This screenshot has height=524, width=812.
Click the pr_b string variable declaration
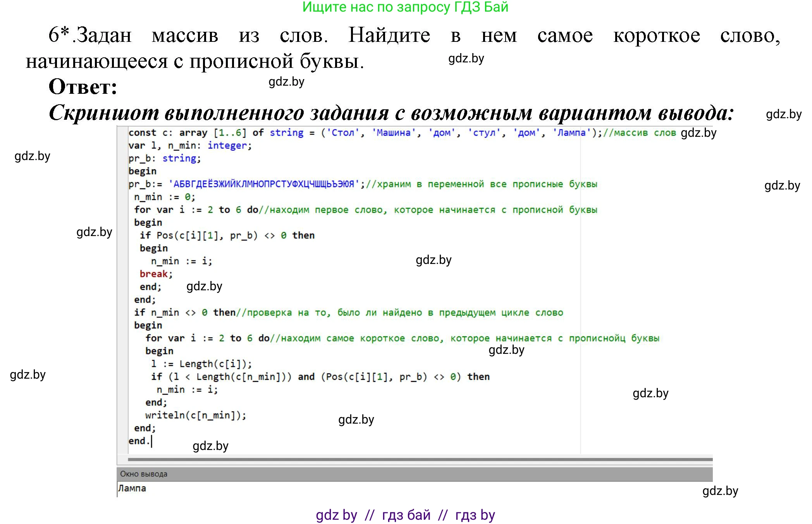click(163, 158)
